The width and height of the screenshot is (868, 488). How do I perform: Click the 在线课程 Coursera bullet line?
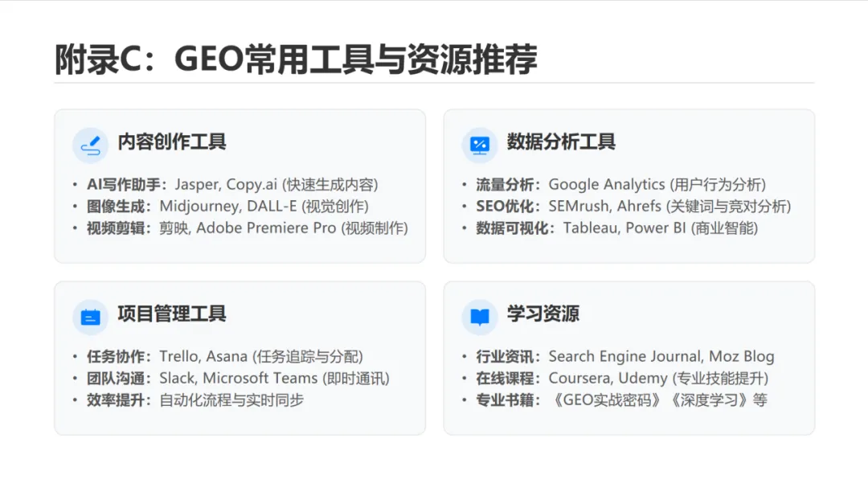(622, 378)
